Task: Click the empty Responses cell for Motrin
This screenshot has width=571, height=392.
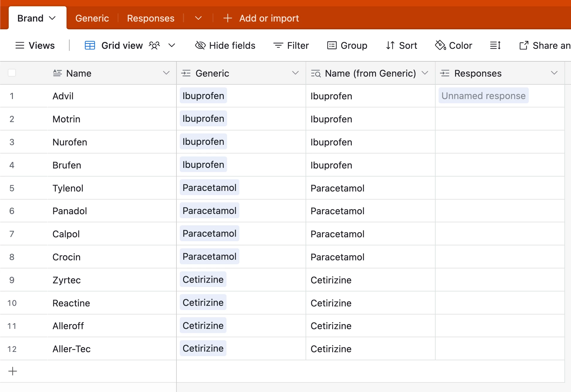Action: tap(500, 119)
